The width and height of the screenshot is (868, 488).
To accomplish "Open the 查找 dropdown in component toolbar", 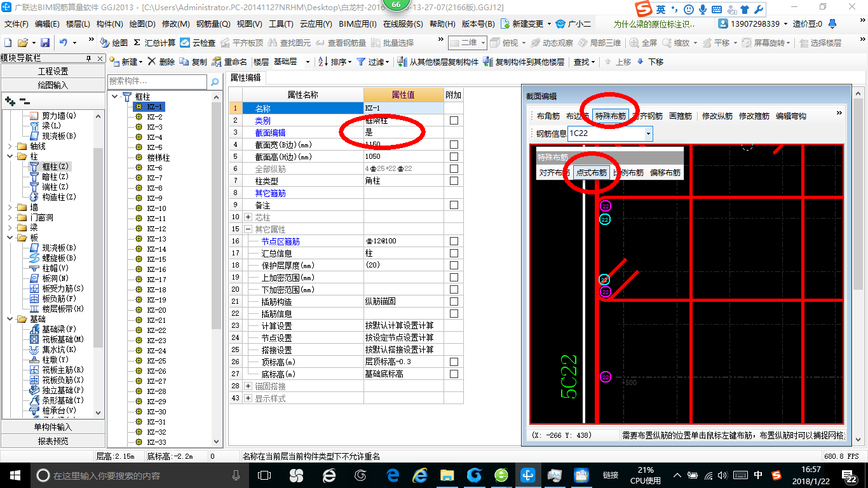I will tap(584, 62).
